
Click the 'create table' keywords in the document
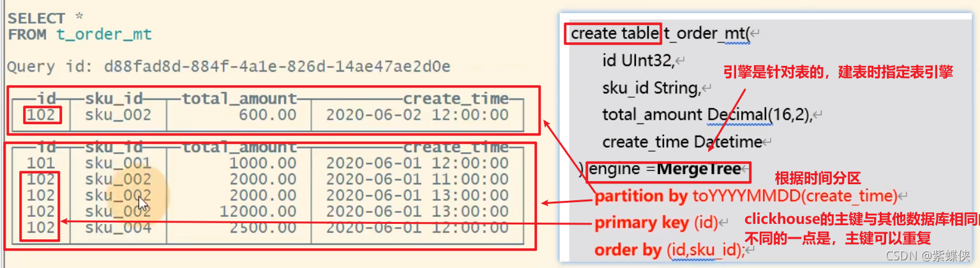[614, 33]
